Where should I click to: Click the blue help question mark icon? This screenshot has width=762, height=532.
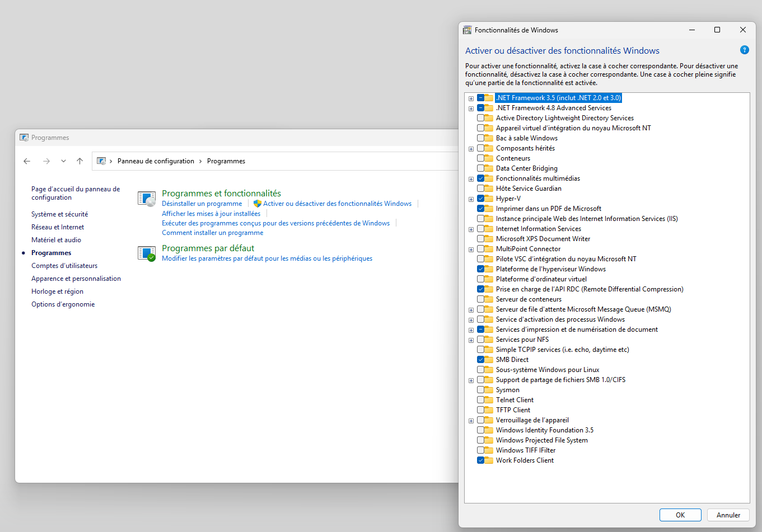click(744, 50)
